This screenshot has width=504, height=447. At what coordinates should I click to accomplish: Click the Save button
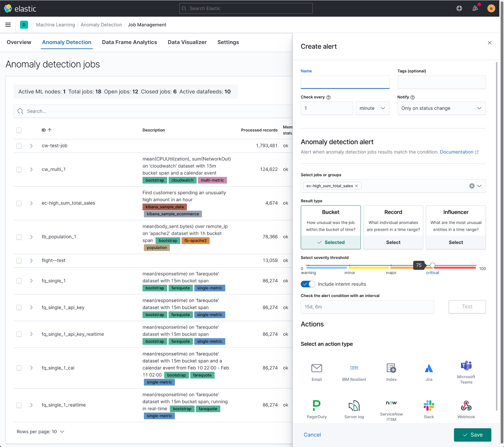(x=472, y=435)
